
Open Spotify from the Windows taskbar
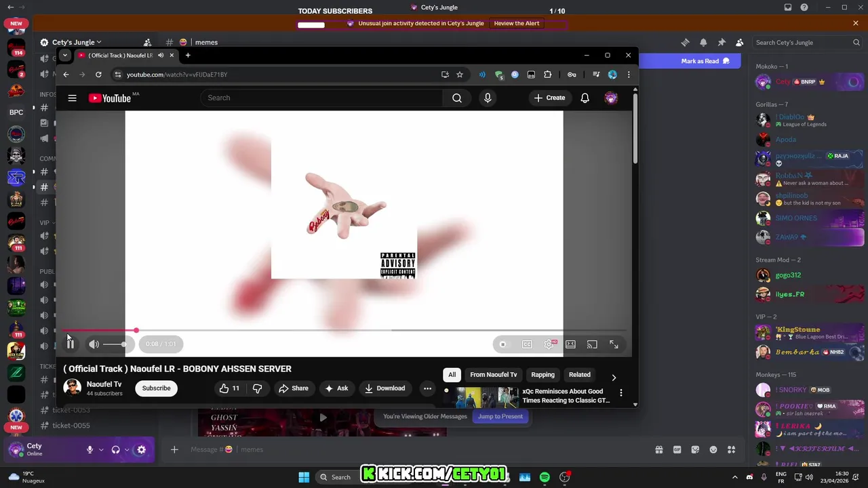point(545,477)
